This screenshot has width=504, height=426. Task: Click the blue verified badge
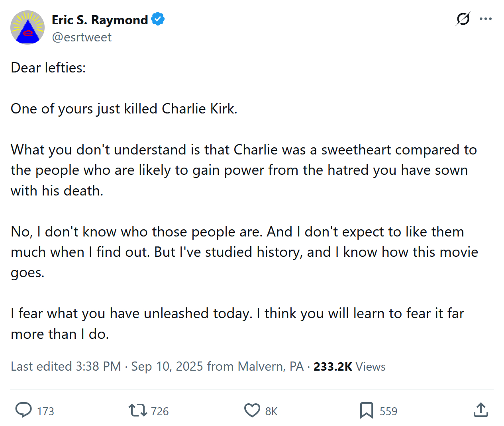158,19
